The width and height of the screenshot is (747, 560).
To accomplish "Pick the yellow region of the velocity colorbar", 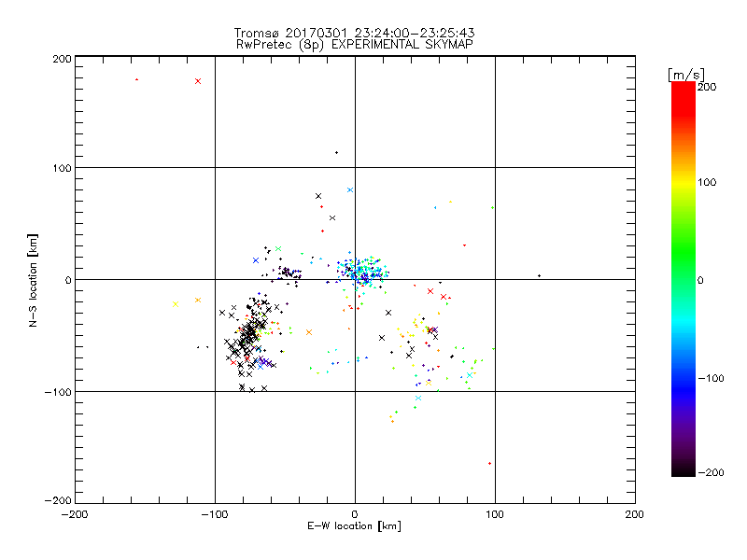I will pyautogui.click(x=684, y=182).
